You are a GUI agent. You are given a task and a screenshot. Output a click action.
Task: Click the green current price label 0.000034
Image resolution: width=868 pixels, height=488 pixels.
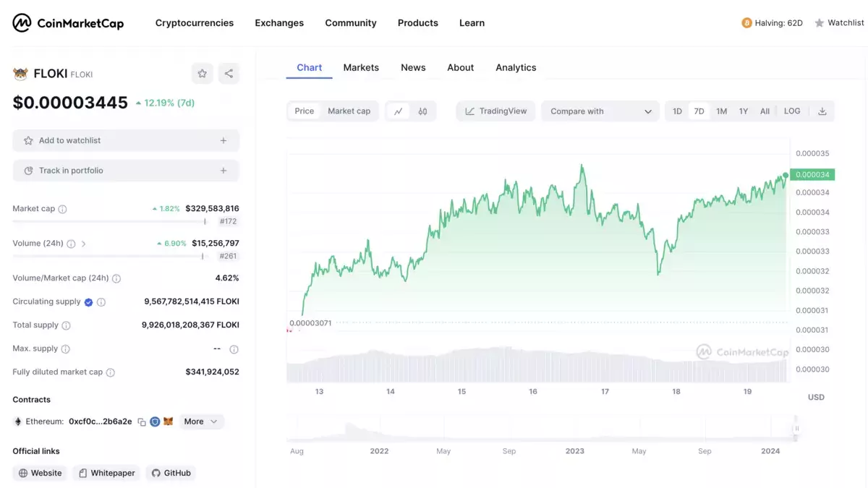[x=812, y=174]
